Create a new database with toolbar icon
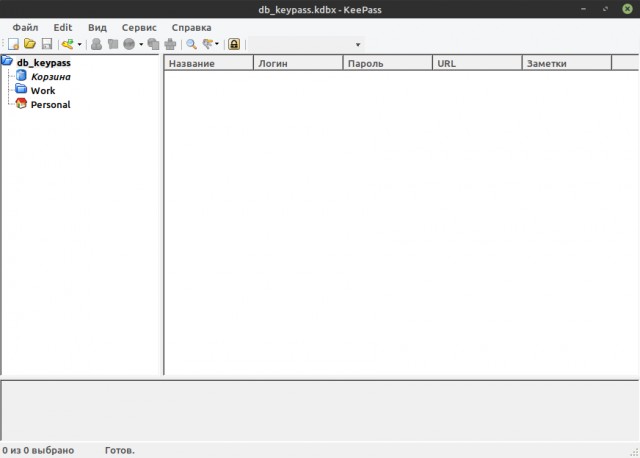The image size is (640, 458). click(x=13, y=44)
